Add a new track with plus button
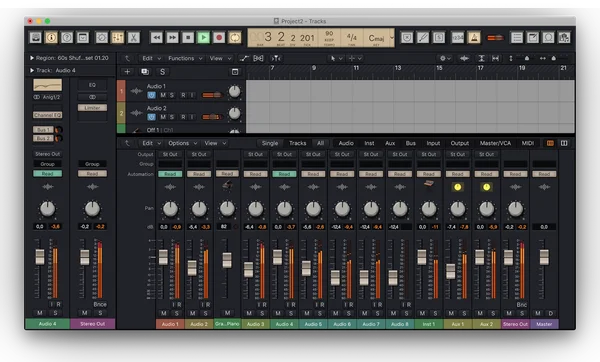 pos(127,72)
